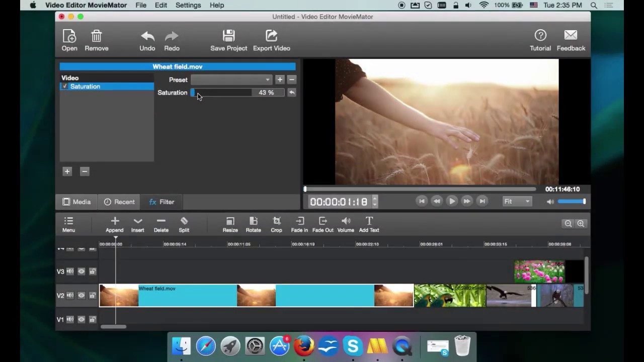Switch to the Media tab

pos(76,202)
